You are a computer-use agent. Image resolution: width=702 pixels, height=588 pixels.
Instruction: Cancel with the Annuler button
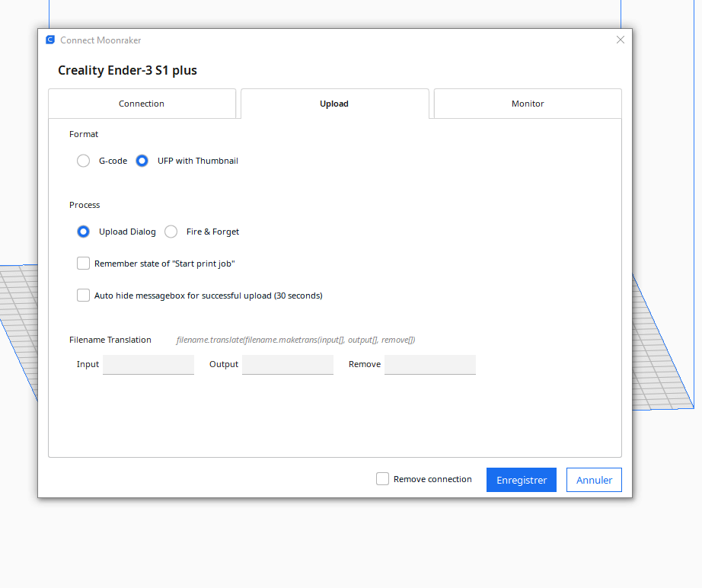pos(594,480)
